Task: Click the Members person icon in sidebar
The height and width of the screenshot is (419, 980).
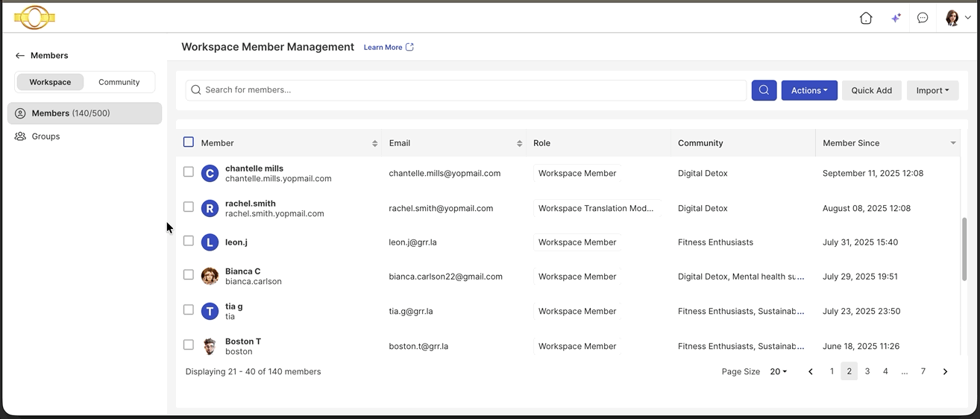Action: point(20,113)
